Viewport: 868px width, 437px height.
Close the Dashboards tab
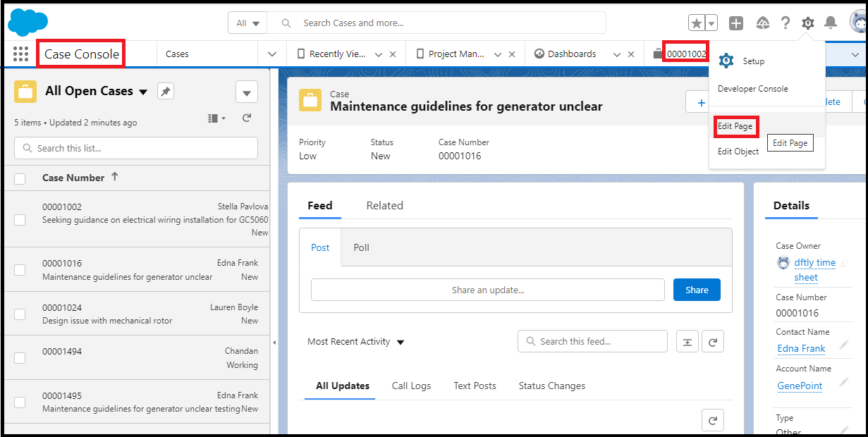631,54
